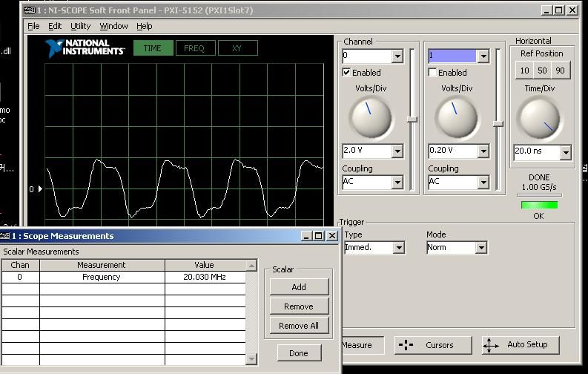Open the channel 0 selector dropdown

click(397, 56)
